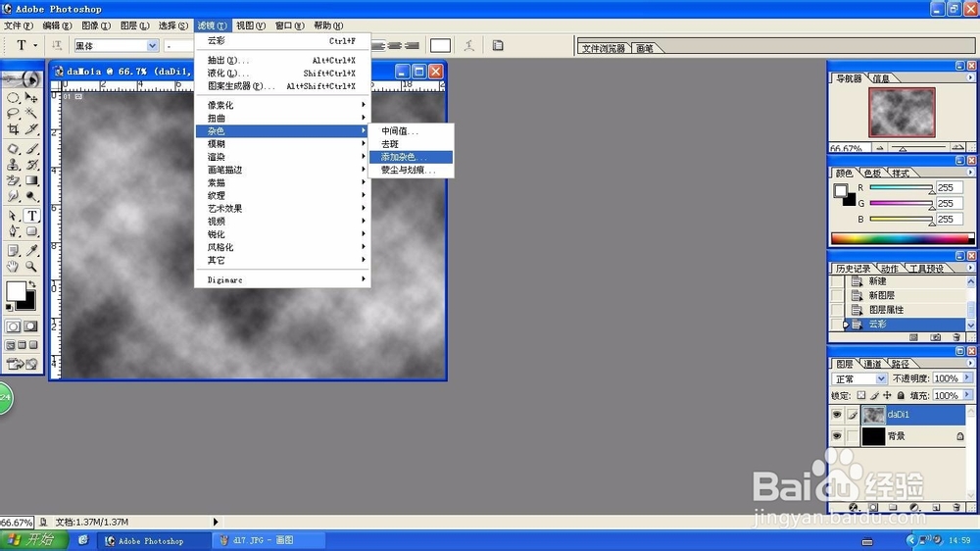Select the Type tool in toolbox
The image size is (980, 551).
pos(31,216)
